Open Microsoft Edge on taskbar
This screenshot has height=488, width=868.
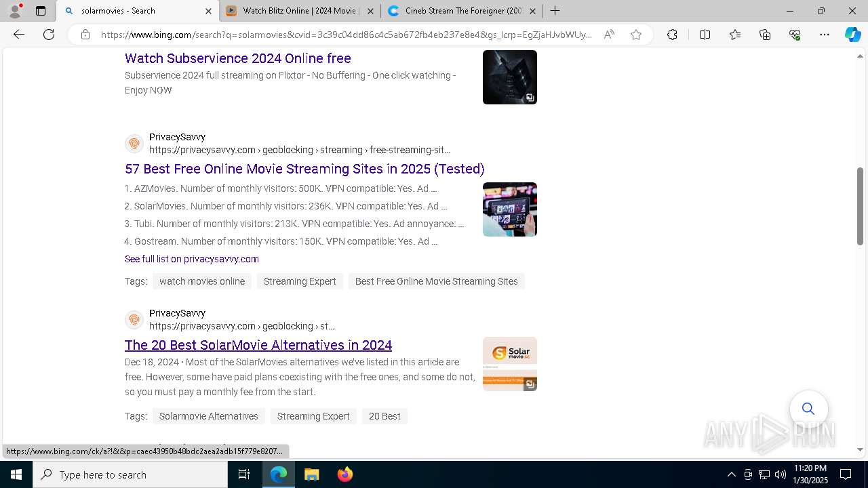coord(279,474)
